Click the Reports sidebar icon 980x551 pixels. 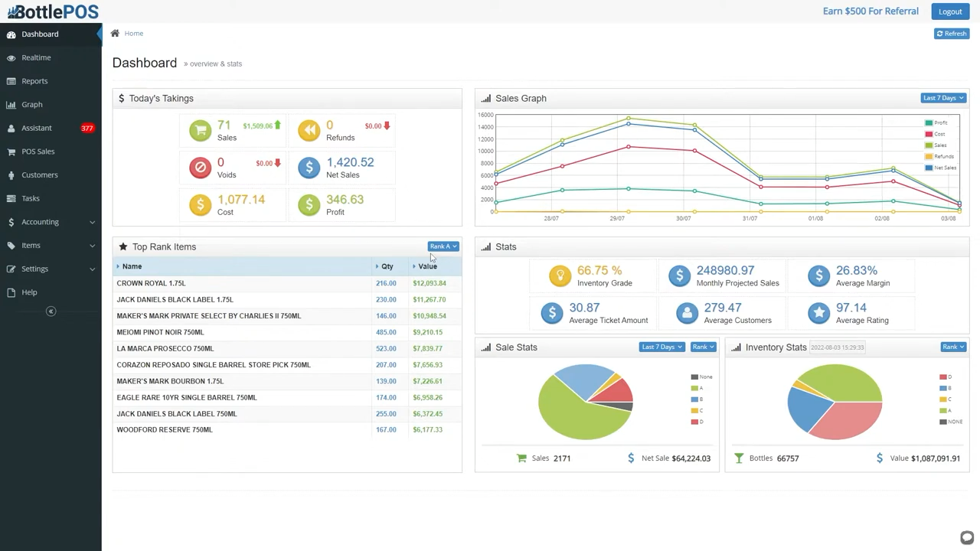coord(11,81)
